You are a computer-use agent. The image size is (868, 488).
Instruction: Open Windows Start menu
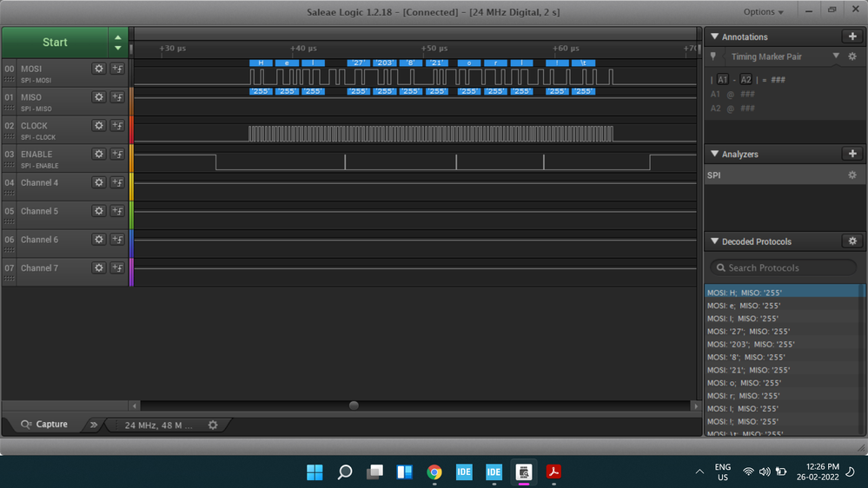click(x=315, y=472)
